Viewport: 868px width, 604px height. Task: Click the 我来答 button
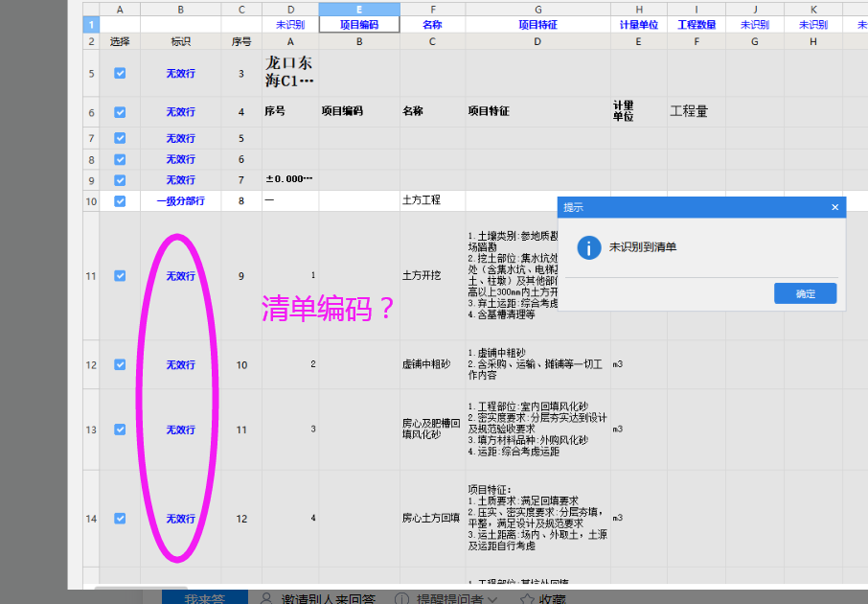click(205, 597)
